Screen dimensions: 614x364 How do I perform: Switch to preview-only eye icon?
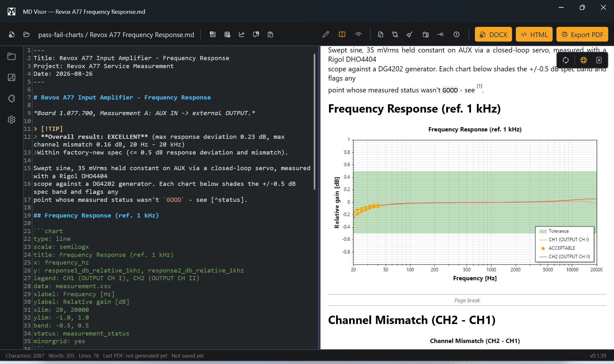coord(358,35)
